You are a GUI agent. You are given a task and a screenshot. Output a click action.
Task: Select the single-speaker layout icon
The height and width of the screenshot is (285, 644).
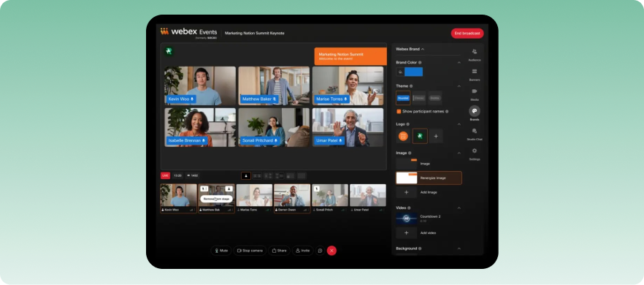(x=246, y=176)
